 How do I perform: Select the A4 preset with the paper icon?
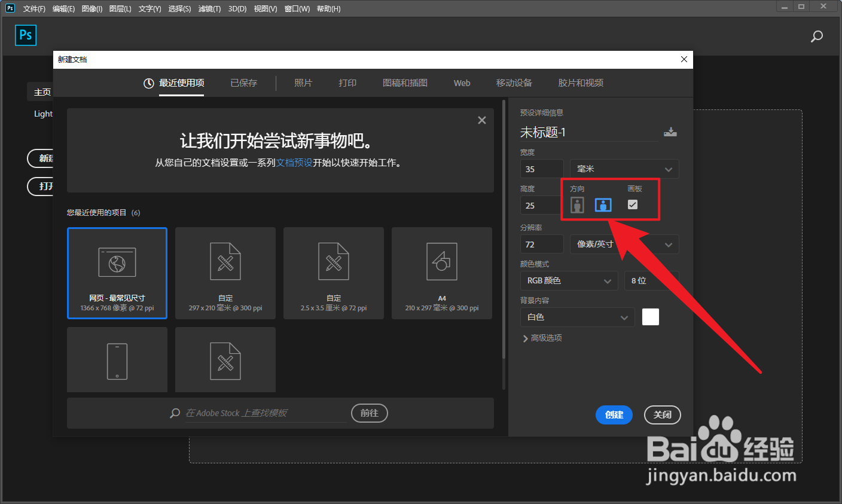[441, 273]
